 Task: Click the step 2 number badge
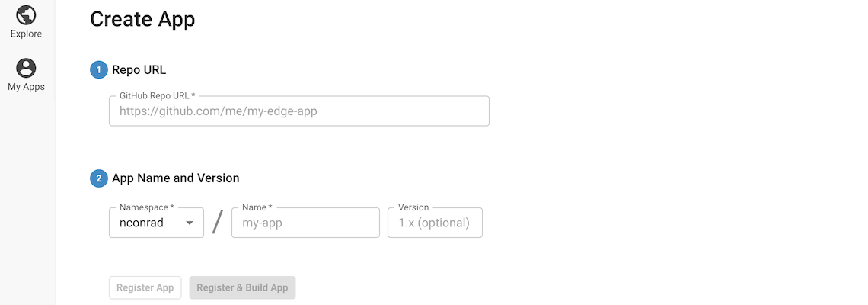[x=99, y=178]
